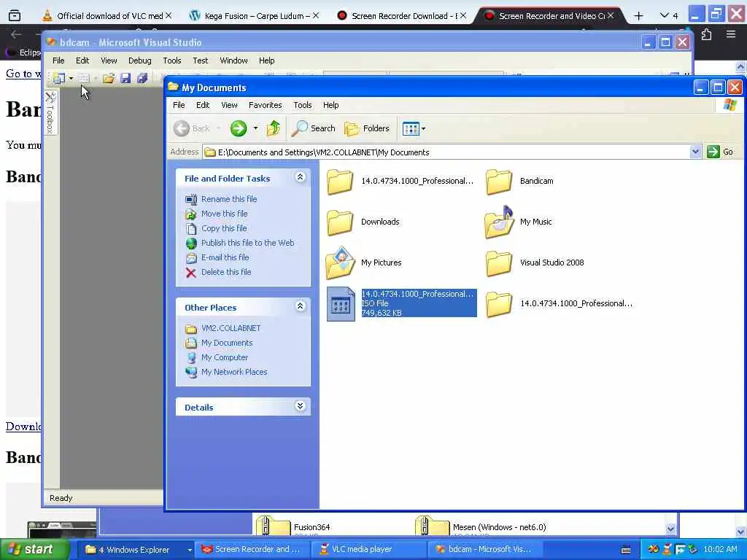The height and width of the screenshot is (560, 747).
Task: Collapse File and Folder Tasks panel
Action: coord(300,177)
